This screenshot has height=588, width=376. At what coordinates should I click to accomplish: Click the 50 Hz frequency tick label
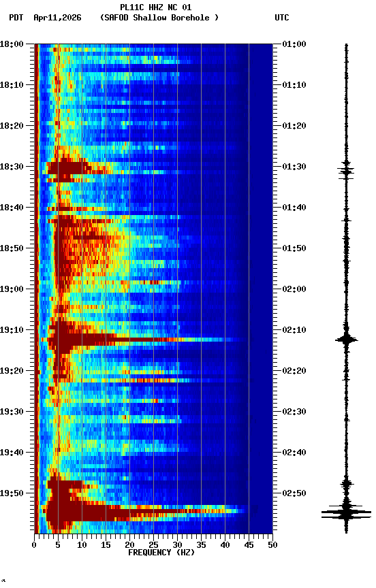point(272,546)
